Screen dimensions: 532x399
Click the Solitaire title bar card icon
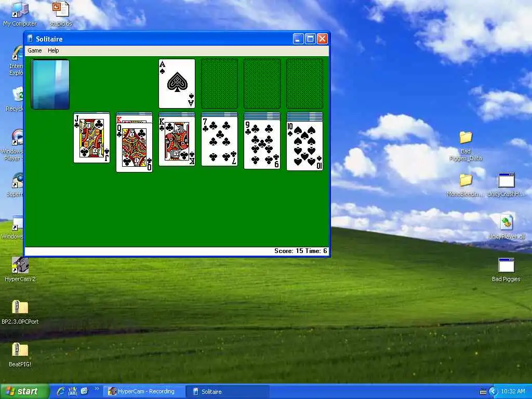pyautogui.click(x=30, y=38)
